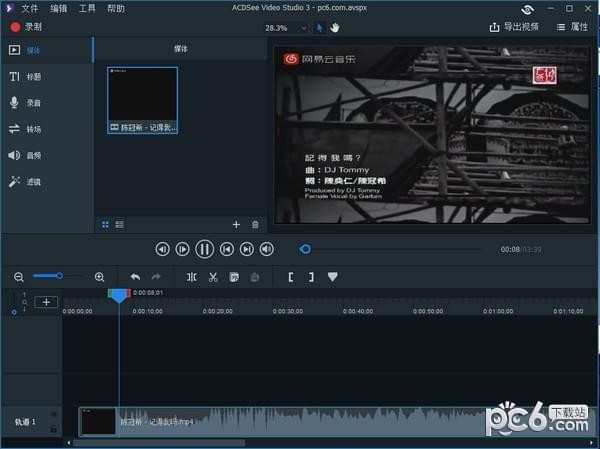This screenshot has height=449, width=600.
Task: Step back one frame
Action: (162, 250)
